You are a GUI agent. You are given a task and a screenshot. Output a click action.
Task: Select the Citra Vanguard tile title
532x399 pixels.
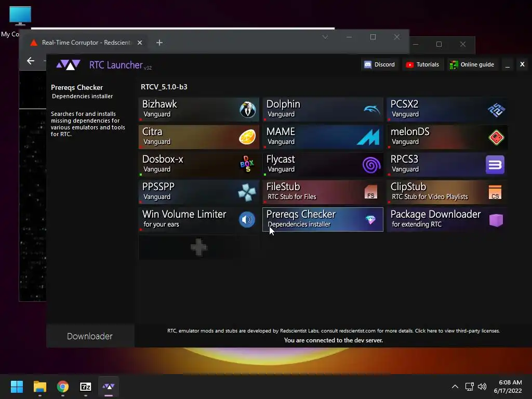[152, 131]
